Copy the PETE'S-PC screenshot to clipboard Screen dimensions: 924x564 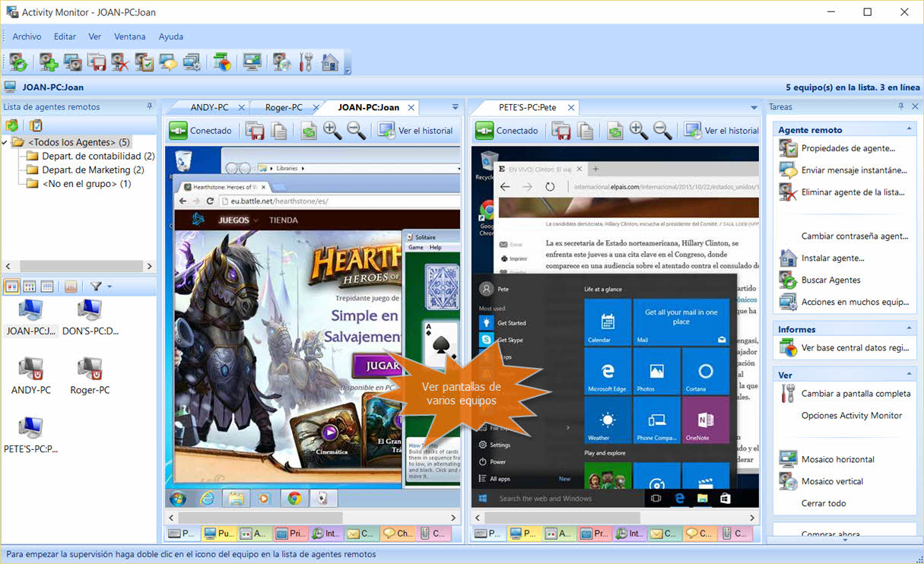[586, 131]
